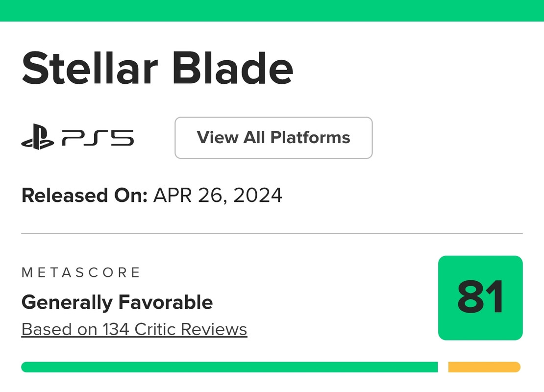Screen dimensions: 544x392
Task: Click the green positive segment of review bar
Action: click(229, 367)
